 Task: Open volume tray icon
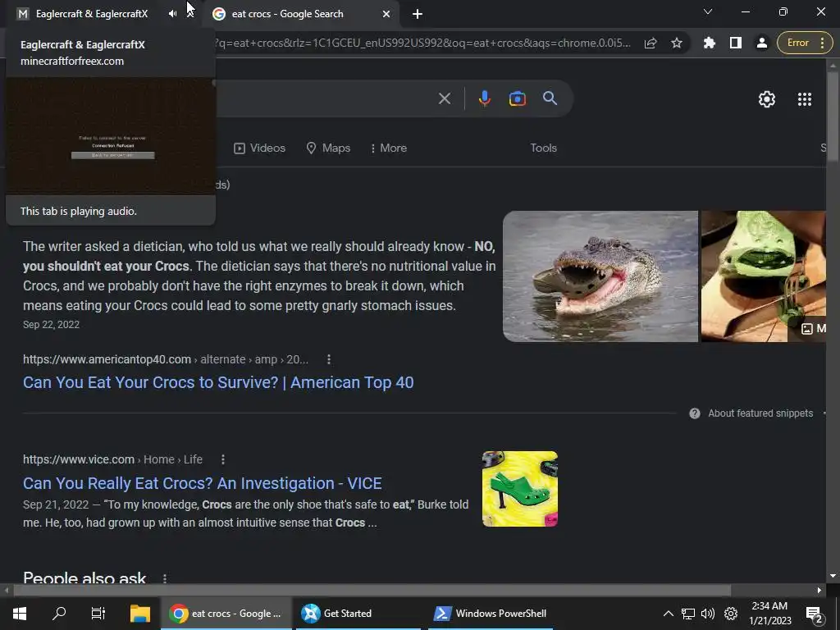click(x=708, y=614)
